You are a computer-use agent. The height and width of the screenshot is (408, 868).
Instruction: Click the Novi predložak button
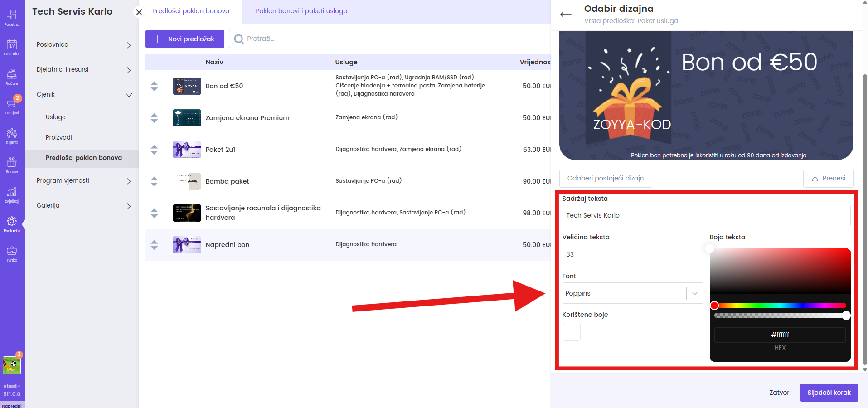click(x=184, y=39)
